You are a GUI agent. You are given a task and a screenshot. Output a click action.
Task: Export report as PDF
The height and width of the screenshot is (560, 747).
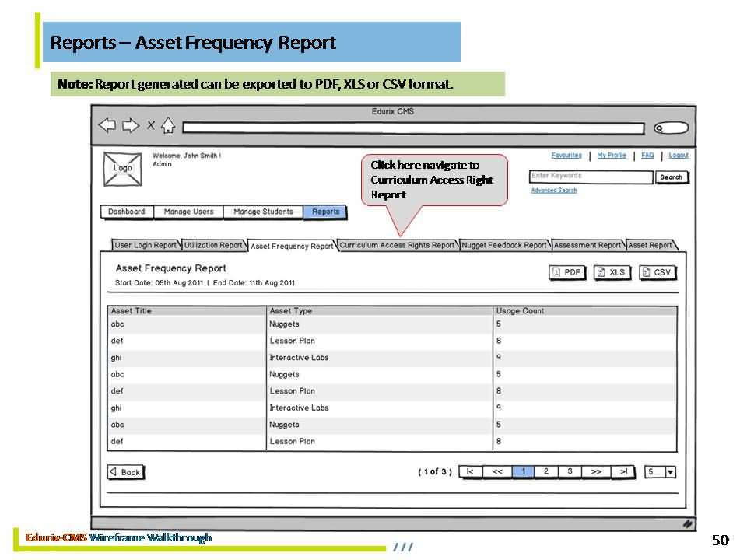pos(567,272)
